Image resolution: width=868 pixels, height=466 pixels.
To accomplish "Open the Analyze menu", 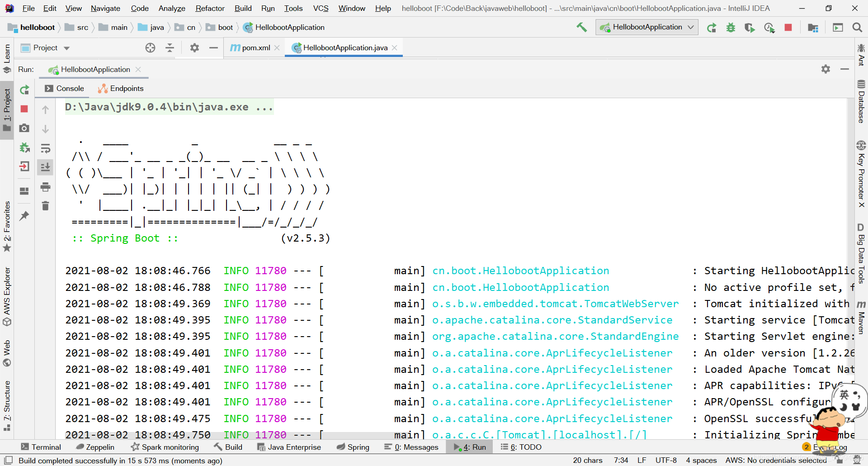I will [172, 8].
